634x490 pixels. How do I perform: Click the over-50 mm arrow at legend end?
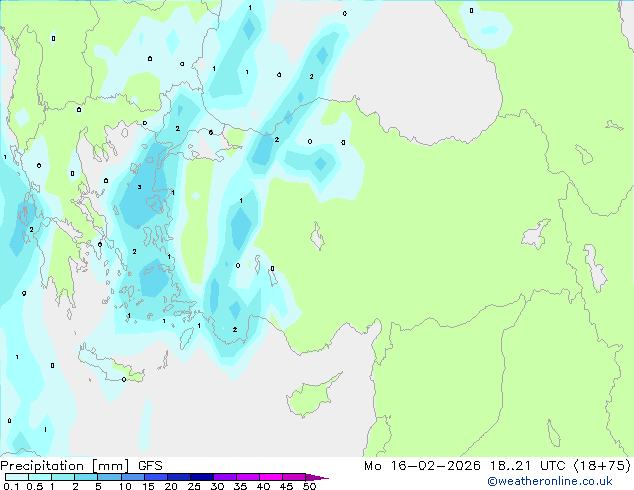point(317,477)
